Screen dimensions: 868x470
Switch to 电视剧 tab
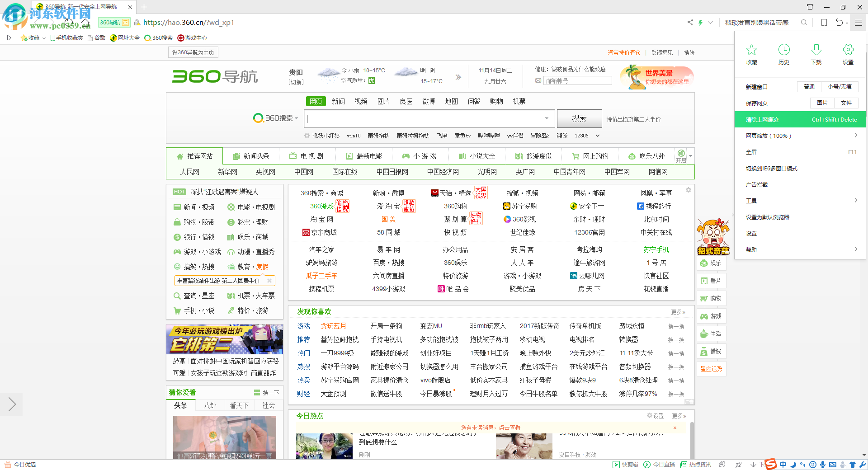(x=307, y=156)
